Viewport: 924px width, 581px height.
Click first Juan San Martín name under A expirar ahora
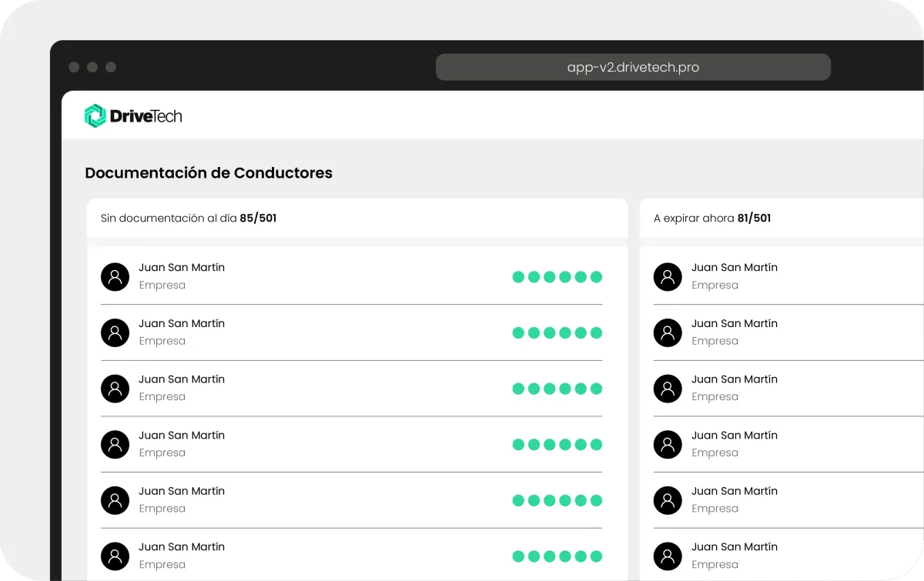point(735,268)
